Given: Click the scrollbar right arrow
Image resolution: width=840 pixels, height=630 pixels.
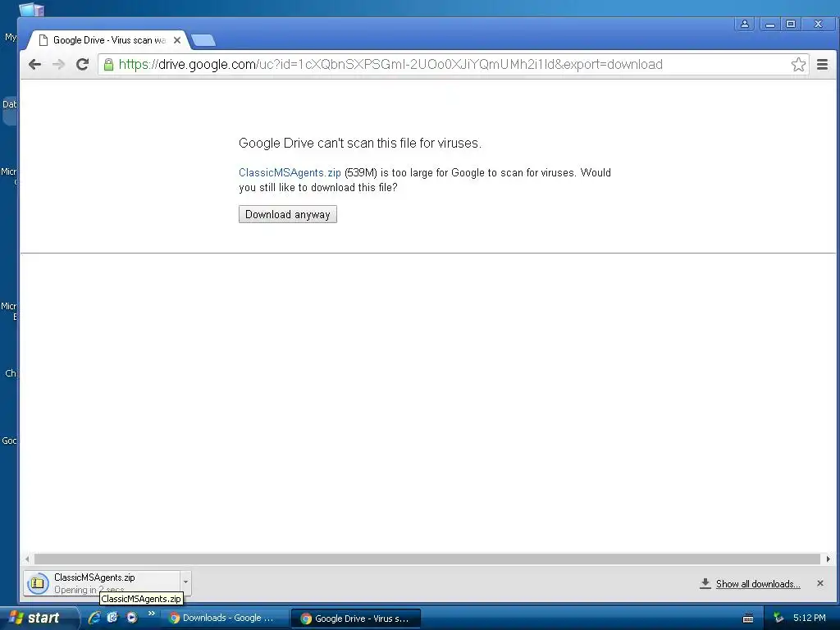Looking at the screenshot, I should point(829,559).
